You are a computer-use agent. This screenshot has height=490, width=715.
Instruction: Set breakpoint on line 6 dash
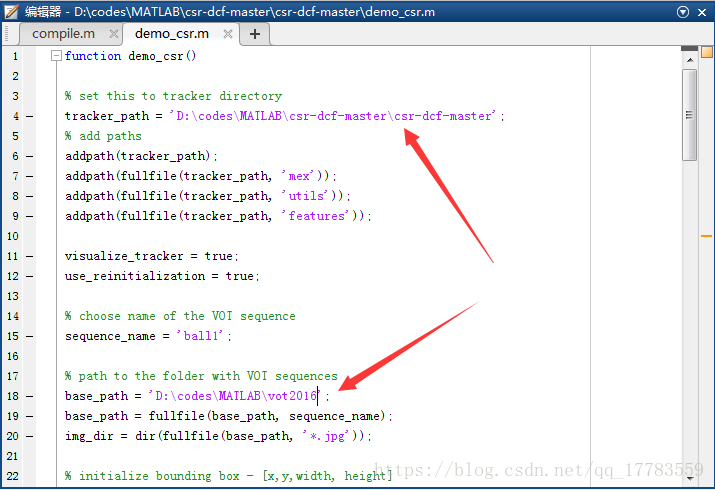(29, 156)
